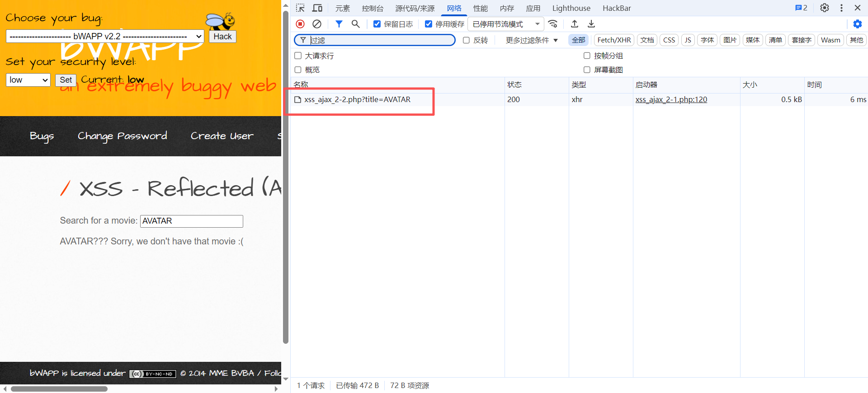This screenshot has width=868, height=393.
Task: Open the security level dropdown
Action: [x=28, y=80]
